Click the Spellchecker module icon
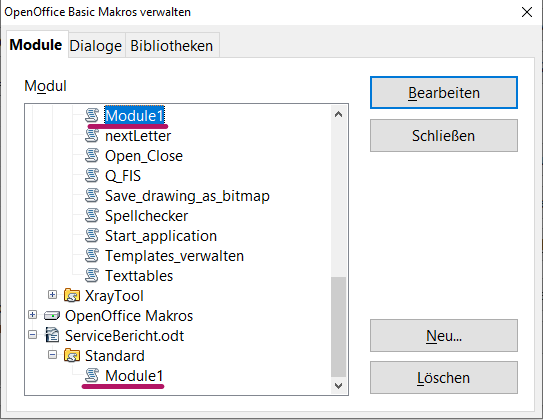This screenshot has width=543, height=420. pos(92,216)
